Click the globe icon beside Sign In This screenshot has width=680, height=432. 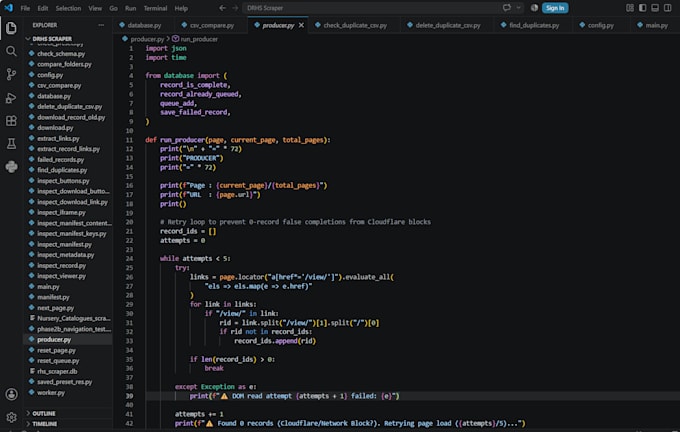534,8
